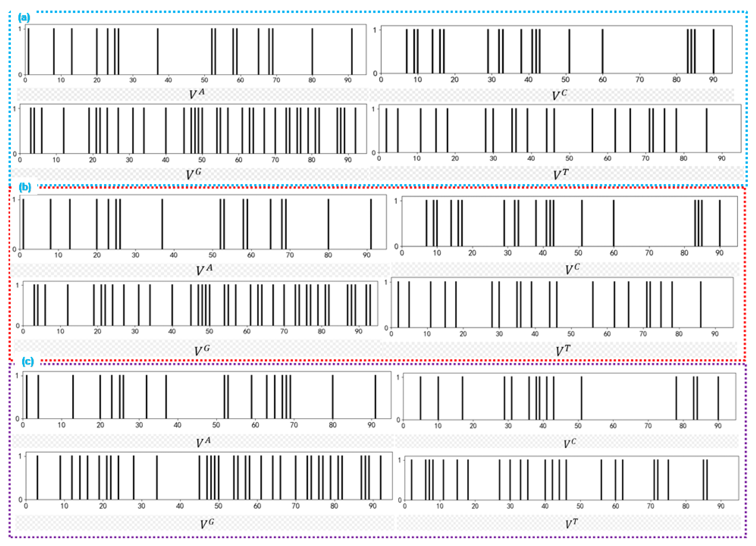Pick the V^G caption in panel (c)
This screenshot has width=756, height=546.
pyautogui.click(x=207, y=524)
